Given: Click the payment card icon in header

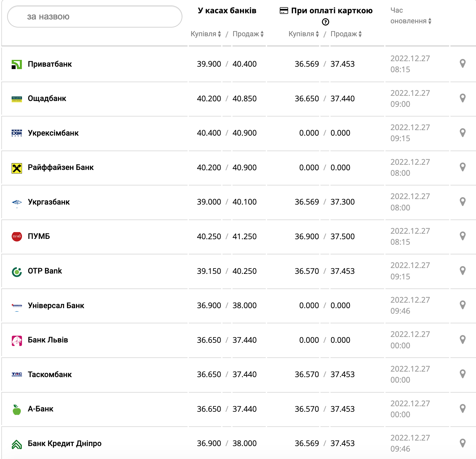Looking at the screenshot, I should (x=284, y=11).
